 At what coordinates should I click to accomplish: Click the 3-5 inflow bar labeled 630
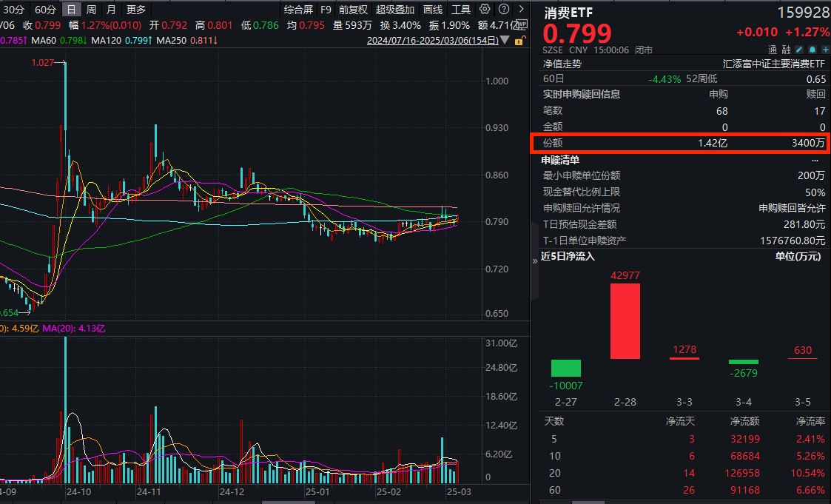[x=802, y=358]
